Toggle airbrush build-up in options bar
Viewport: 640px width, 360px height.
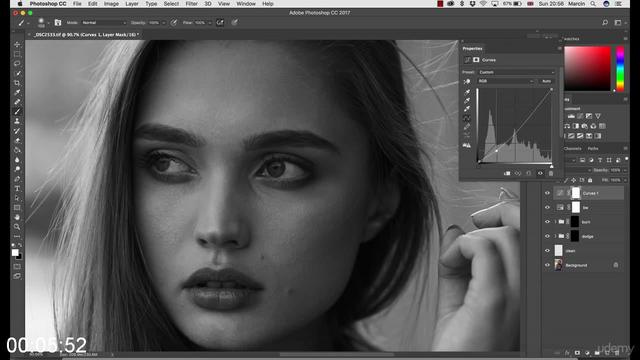[220, 23]
